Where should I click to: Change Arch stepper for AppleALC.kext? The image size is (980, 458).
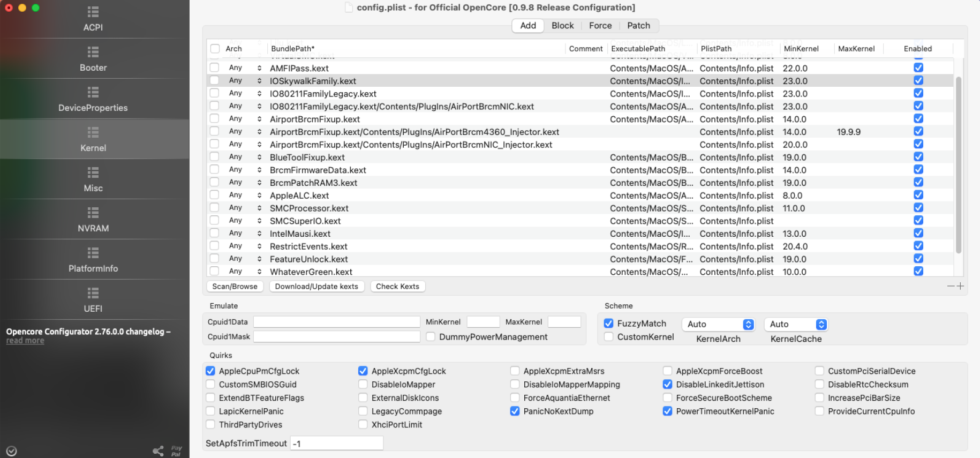[259, 196]
